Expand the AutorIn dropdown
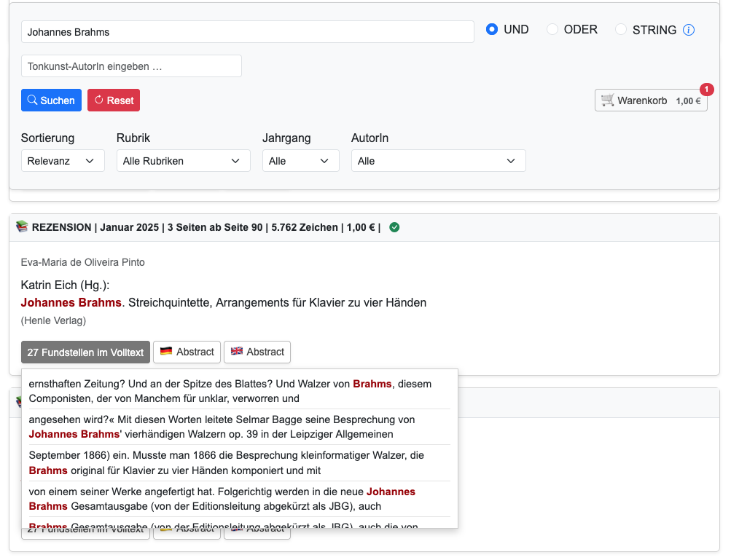731x560 pixels. coord(438,161)
